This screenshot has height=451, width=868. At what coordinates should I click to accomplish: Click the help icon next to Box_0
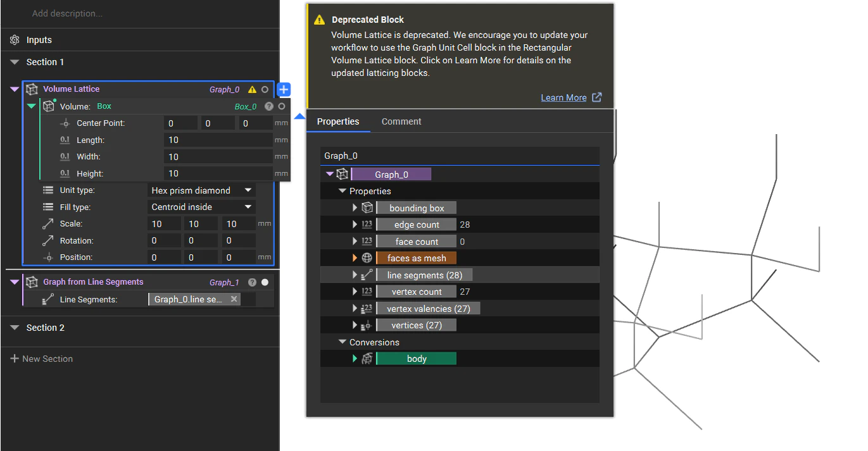[x=268, y=106]
